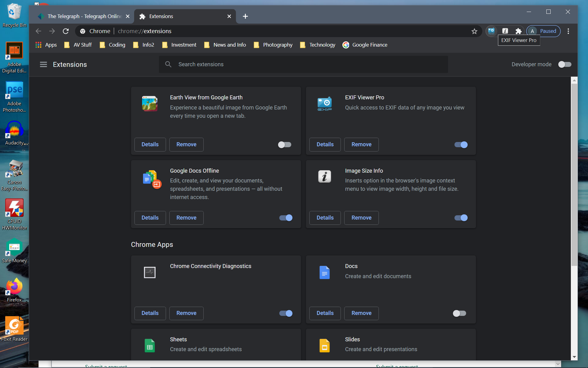
Task: Open the Extensions puzzle-piece menu
Action: pos(518,31)
